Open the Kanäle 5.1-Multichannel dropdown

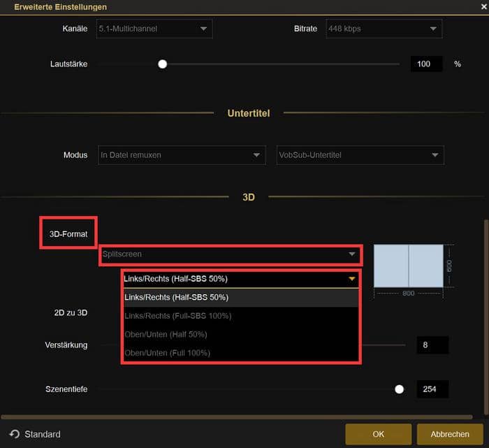click(x=155, y=29)
